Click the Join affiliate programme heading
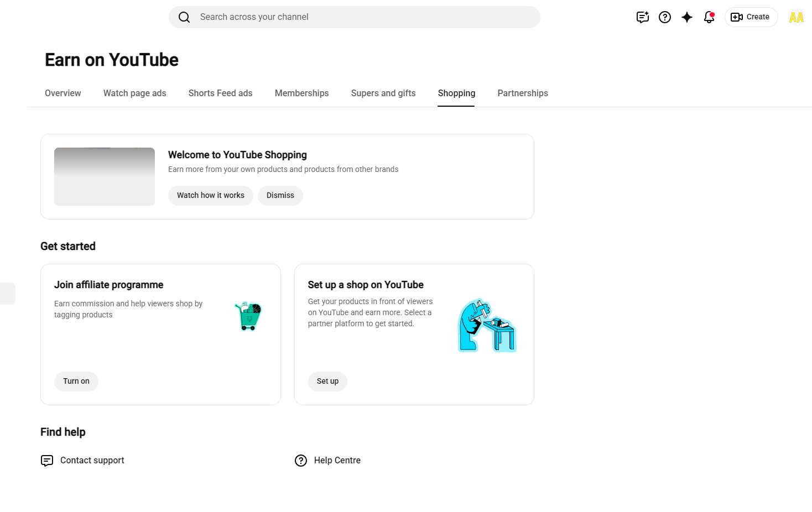The height and width of the screenshot is (512, 812). (x=109, y=285)
